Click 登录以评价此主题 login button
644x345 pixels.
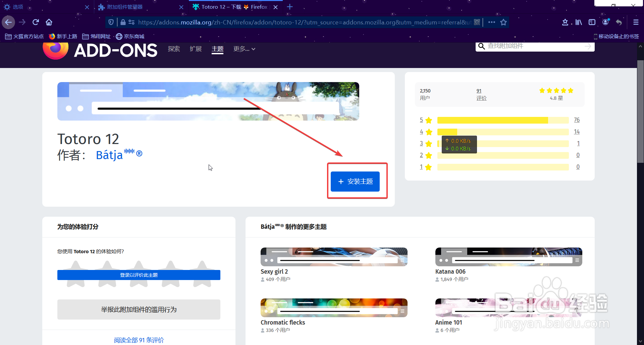[x=139, y=275]
